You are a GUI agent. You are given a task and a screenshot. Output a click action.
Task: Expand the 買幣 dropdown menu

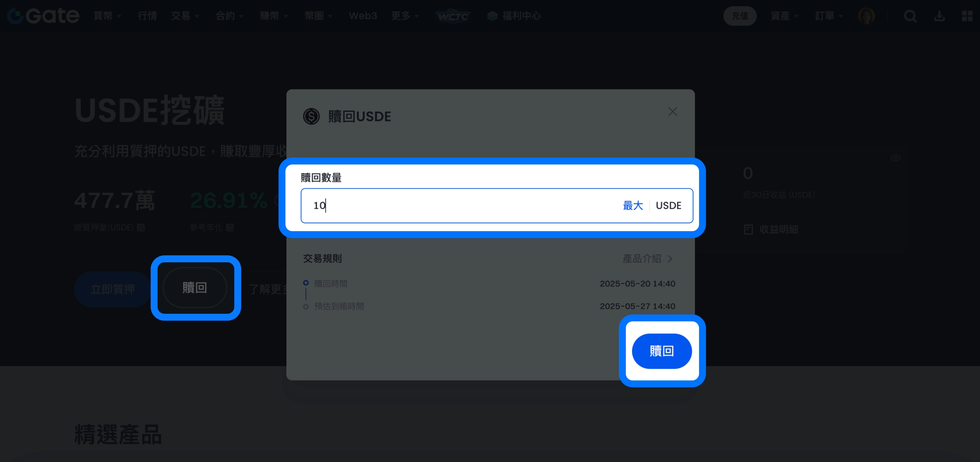[107, 16]
